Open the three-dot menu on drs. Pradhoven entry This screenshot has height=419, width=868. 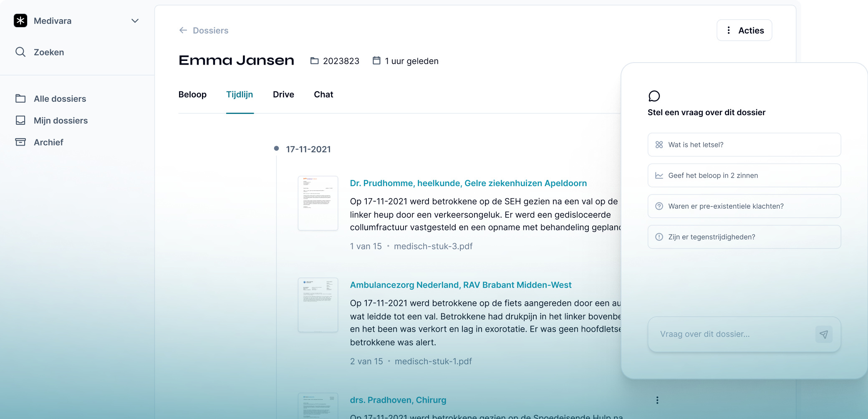tap(657, 400)
